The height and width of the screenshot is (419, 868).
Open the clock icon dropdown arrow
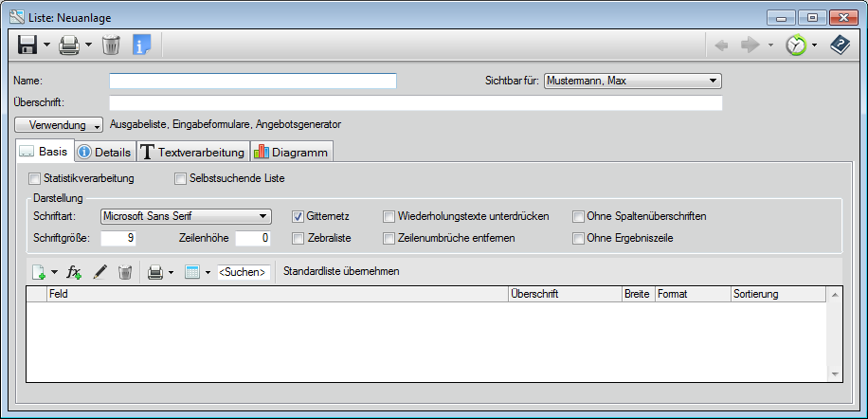pos(815,46)
